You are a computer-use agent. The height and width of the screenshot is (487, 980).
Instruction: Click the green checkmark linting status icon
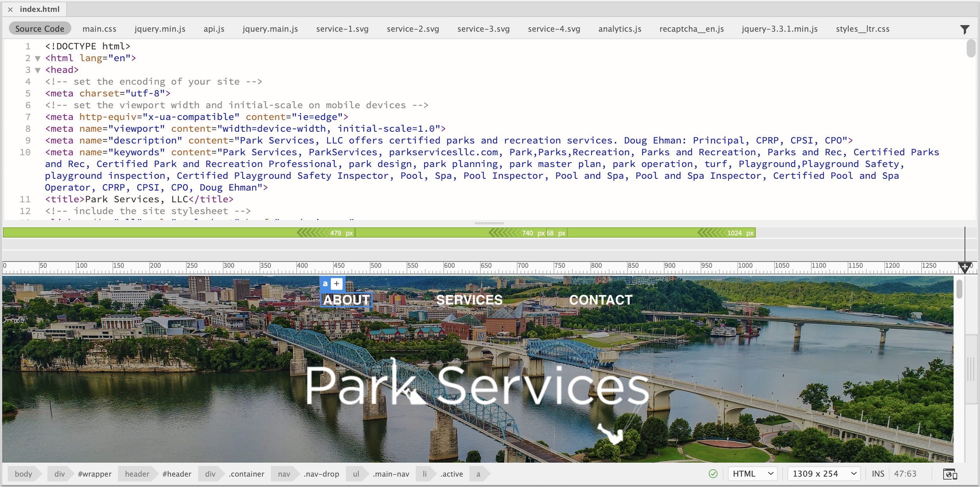point(713,474)
